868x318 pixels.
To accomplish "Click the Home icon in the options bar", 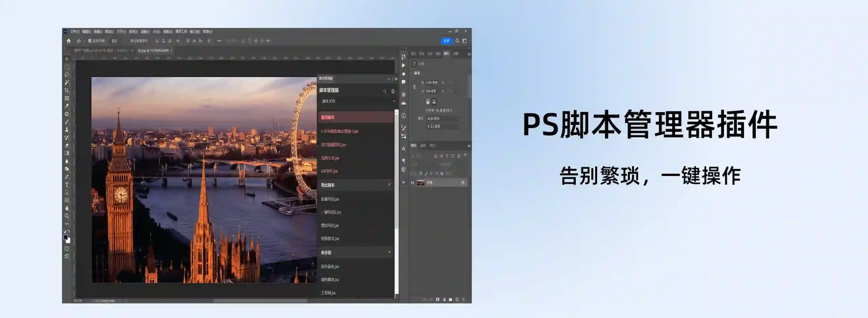I will 69,41.
